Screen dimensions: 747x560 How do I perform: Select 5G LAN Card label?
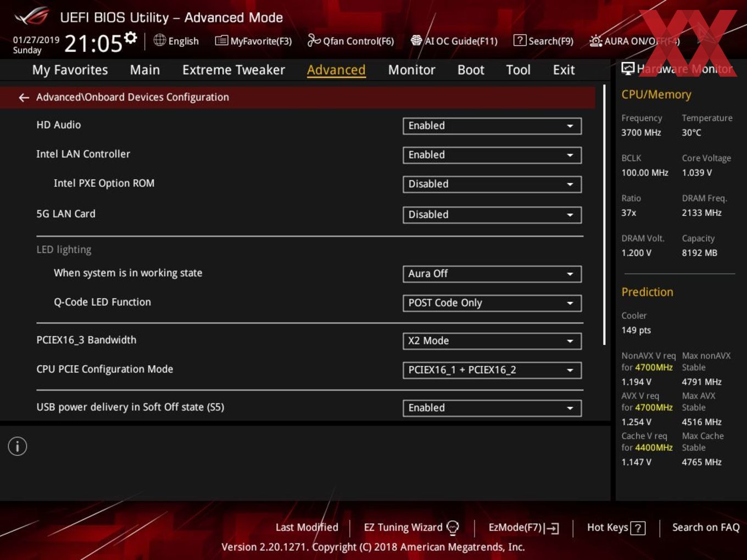click(66, 214)
